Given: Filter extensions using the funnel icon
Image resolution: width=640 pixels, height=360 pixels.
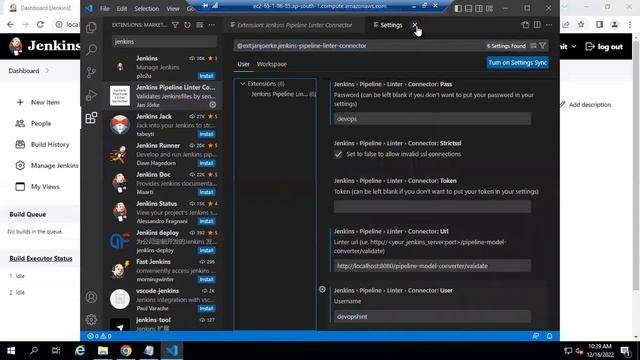Looking at the screenshot, I should coord(175,25).
